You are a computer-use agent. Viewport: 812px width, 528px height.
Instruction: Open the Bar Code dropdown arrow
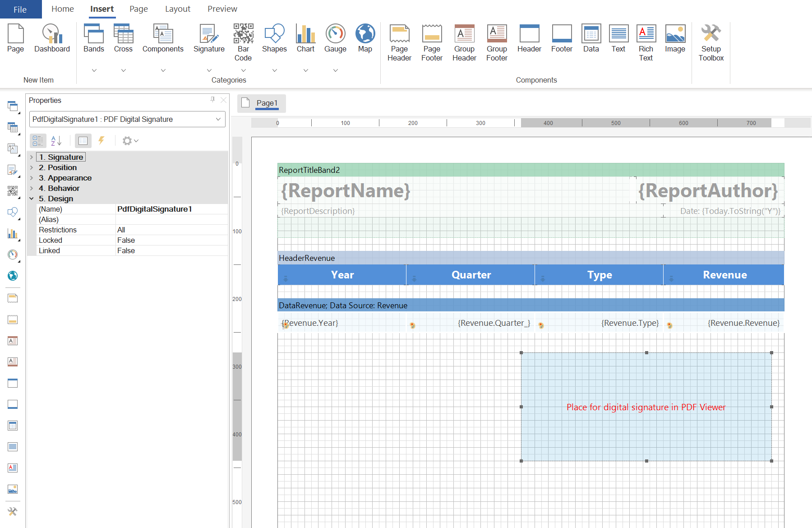243,70
